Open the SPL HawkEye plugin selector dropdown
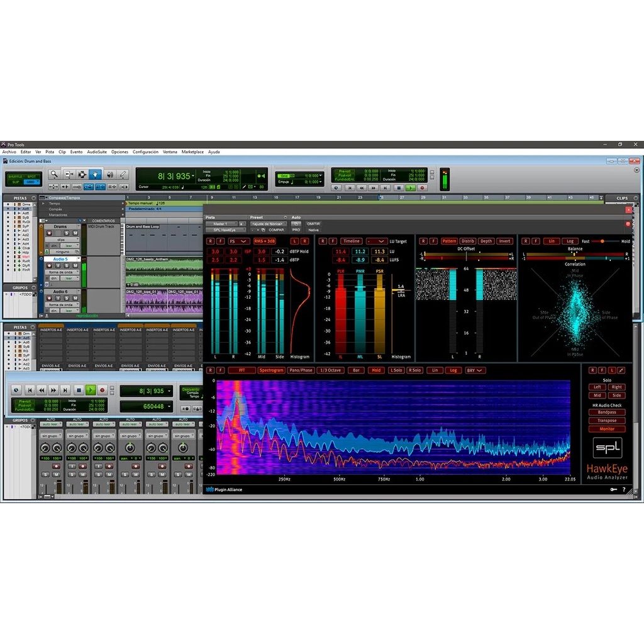The image size is (644, 644). [226, 230]
